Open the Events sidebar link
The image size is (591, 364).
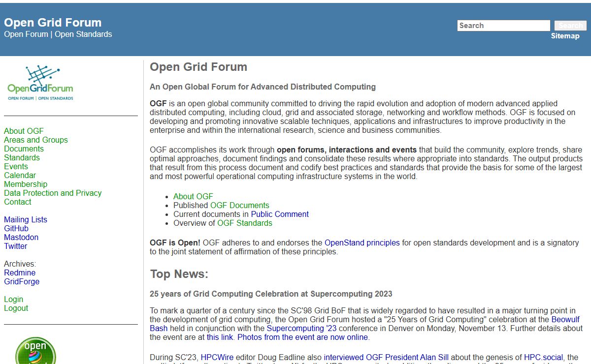16,166
